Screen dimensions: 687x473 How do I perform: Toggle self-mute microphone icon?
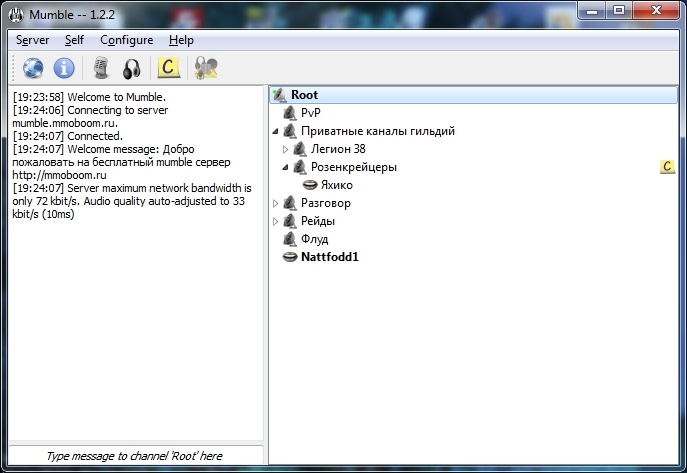point(101,68)
